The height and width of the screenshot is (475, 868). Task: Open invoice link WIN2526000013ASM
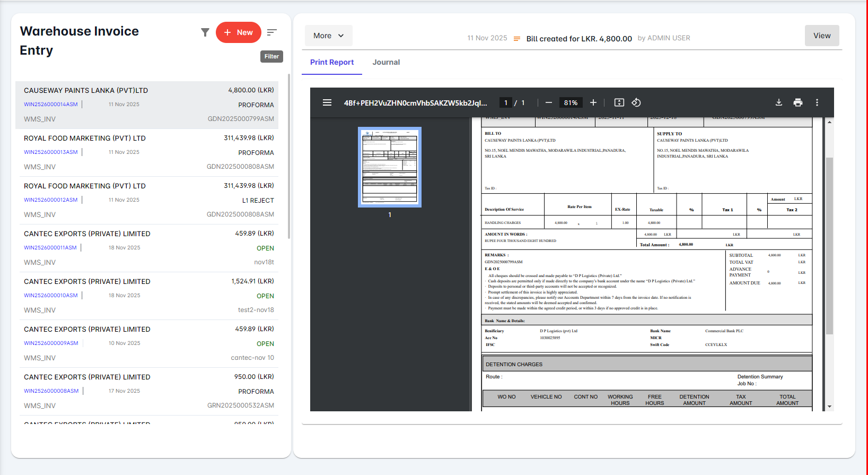51,152
